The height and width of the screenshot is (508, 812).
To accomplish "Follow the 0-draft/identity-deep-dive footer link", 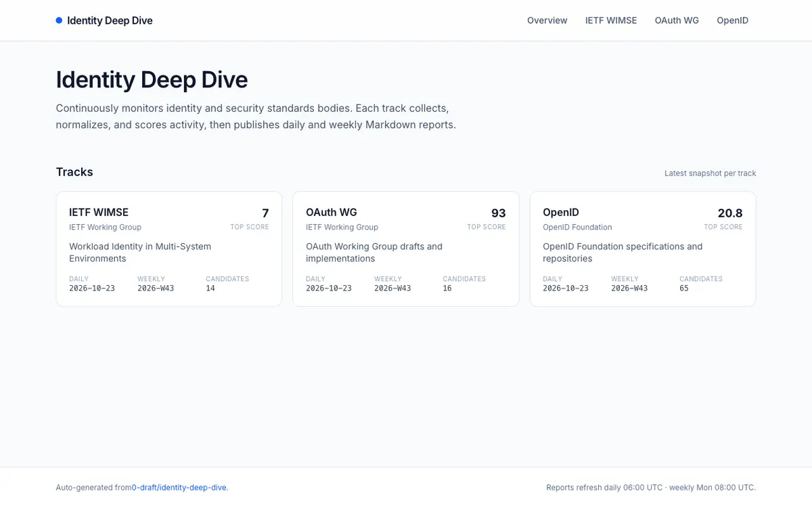I will [x=180, y=488].
